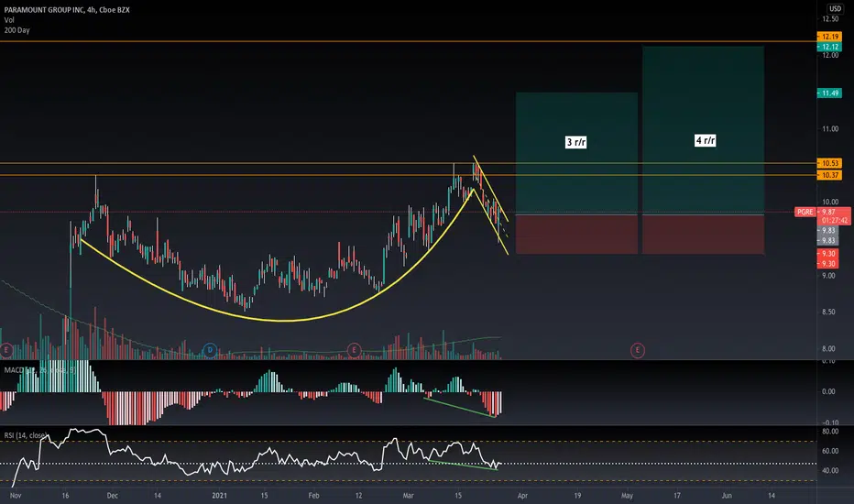This screenshot has width=854, height=504.
Task: Select the 11.49 green target price label
Action: coord(829,93)
